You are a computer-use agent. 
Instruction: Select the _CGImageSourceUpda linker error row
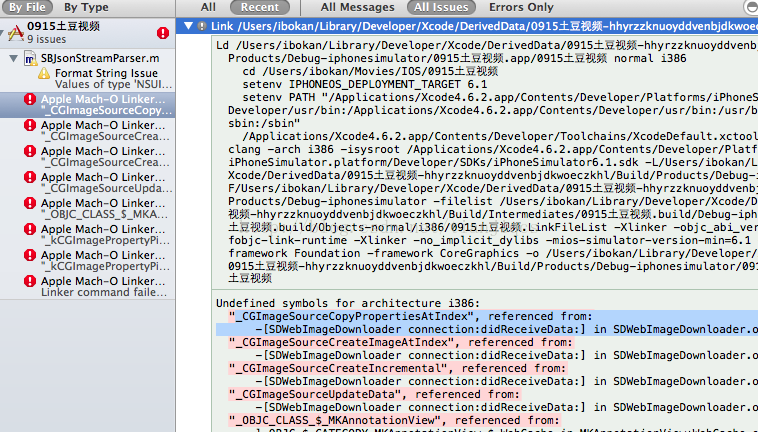[x=87, y=183]
